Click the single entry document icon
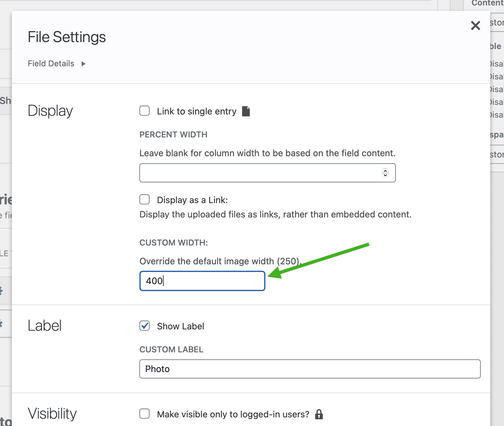 pyautogui.click(x=246, y=111)
